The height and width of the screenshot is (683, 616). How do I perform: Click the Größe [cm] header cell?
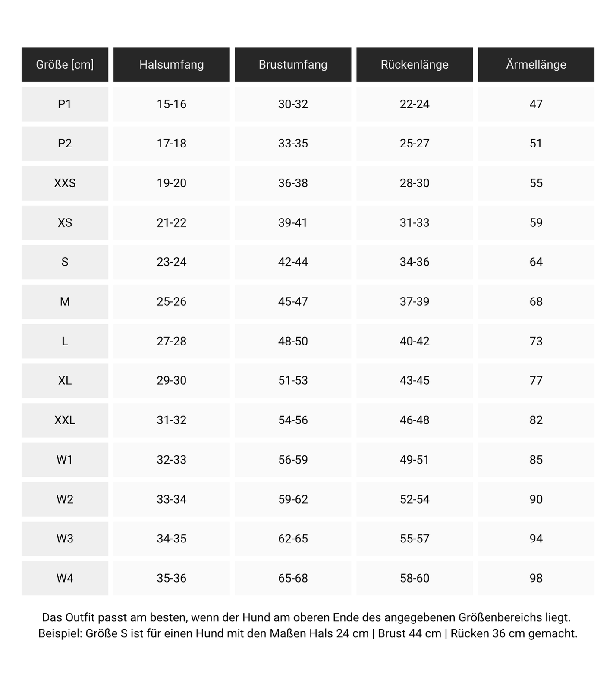[x=65, y=65]
